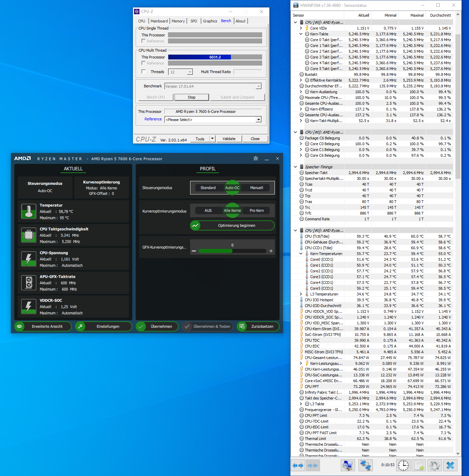469x476 pixels.
Task: Open the CPU-Z Tools dropdown arrow
Action: pos(212,139)
